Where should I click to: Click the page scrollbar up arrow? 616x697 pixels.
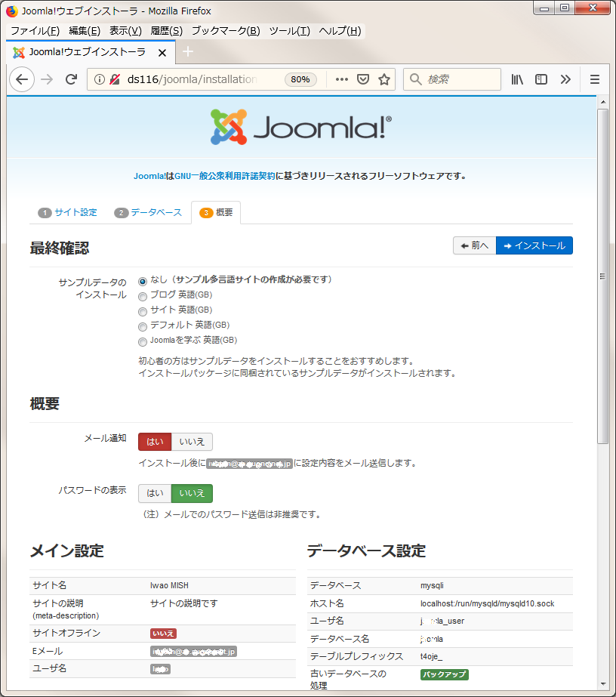point(603,102)
